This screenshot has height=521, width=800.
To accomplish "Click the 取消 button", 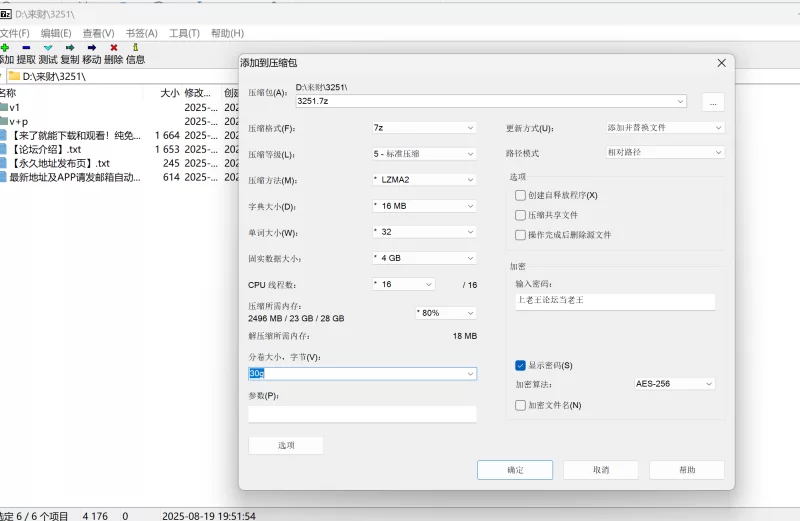I will 600,469.
